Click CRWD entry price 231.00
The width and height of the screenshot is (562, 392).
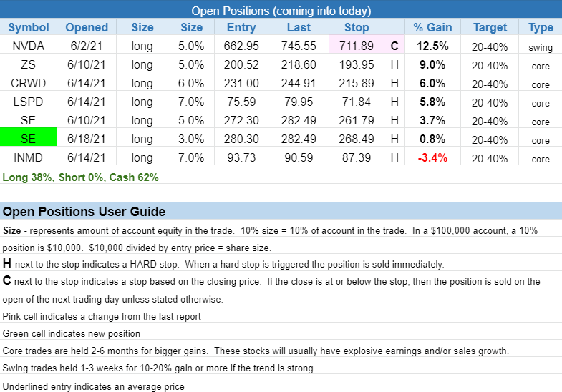pos(241,83)
